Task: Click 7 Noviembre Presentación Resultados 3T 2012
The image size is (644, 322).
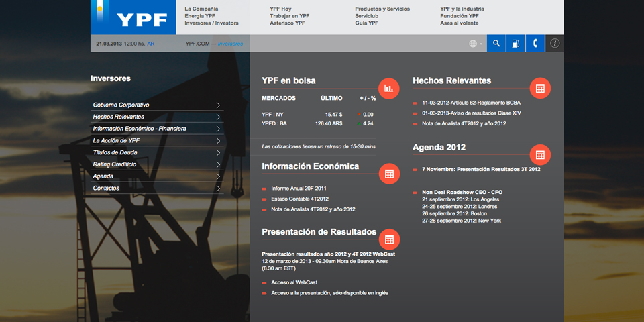Action: (x=482, y=169)
